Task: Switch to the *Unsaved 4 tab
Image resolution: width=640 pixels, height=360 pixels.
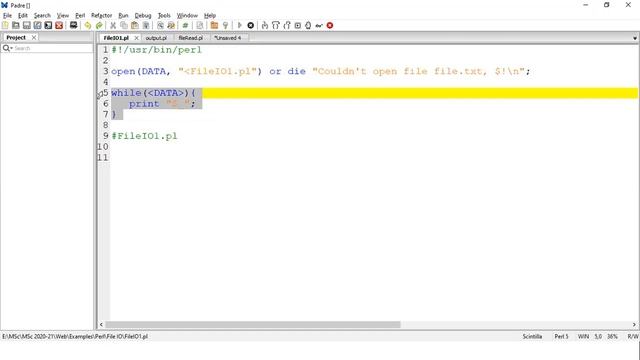Action: (228, 38)
